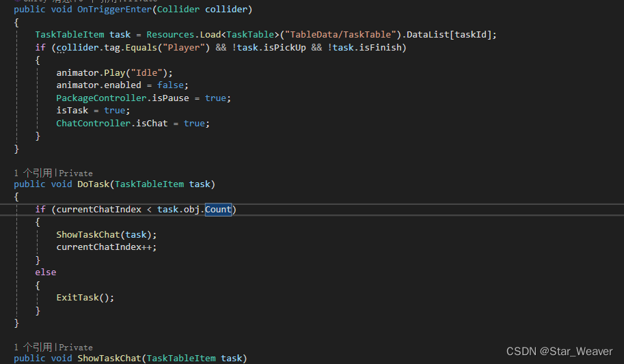
Task: Click the Equals method call
Action: point(141,47)
